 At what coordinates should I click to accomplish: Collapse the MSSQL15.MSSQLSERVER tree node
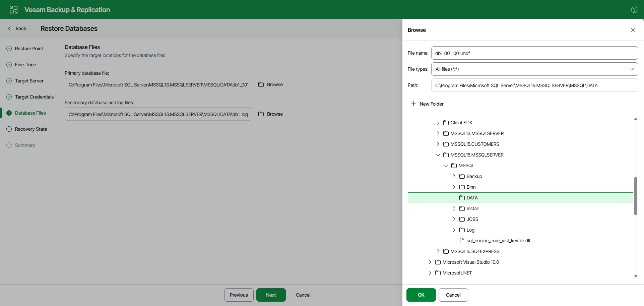[x=438, y=155]
